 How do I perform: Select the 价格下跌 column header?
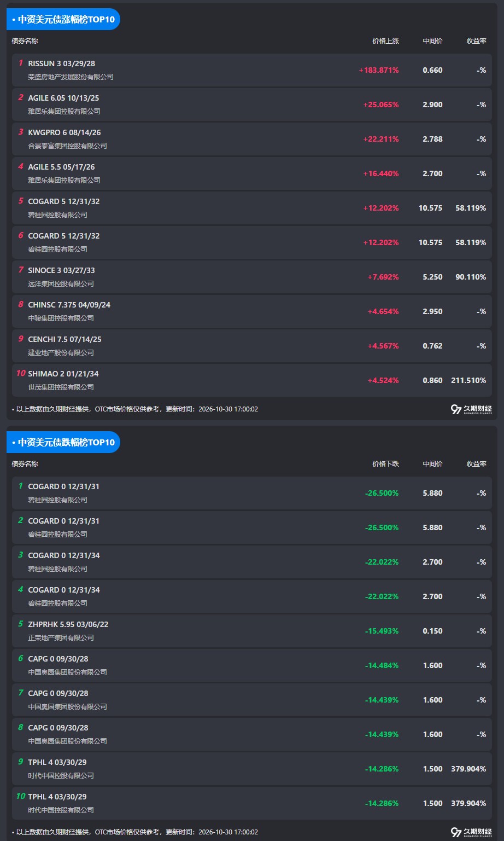click(x=385, y=464)
